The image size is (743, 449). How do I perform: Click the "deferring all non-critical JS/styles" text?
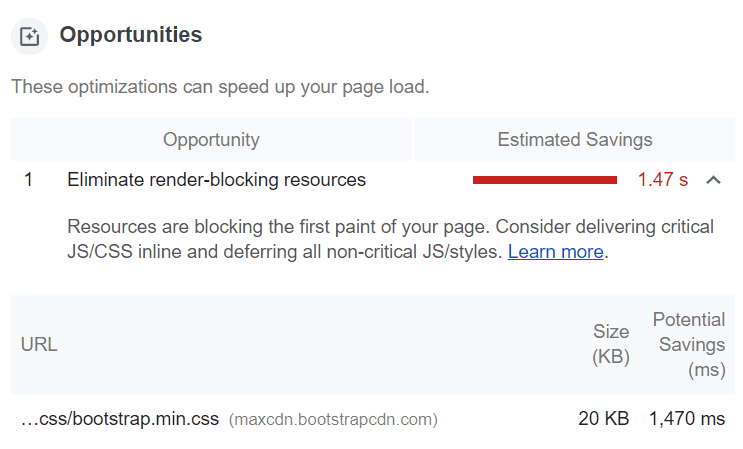[x=350, y=252]
